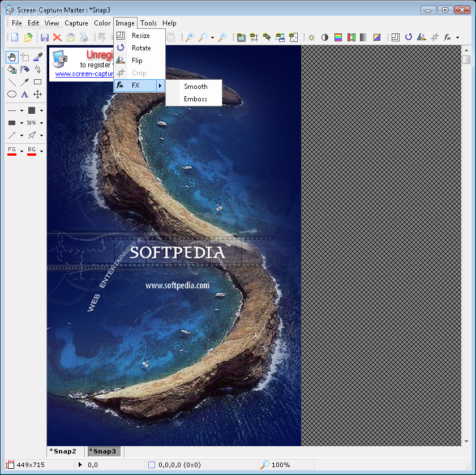Click the camera icon with crop marks
The height and width of the screenshot is (475, 476).
point(254,37)
